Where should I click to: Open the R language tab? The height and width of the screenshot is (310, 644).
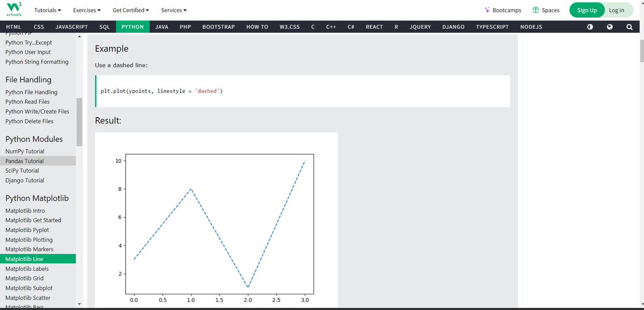pos(396,27)
